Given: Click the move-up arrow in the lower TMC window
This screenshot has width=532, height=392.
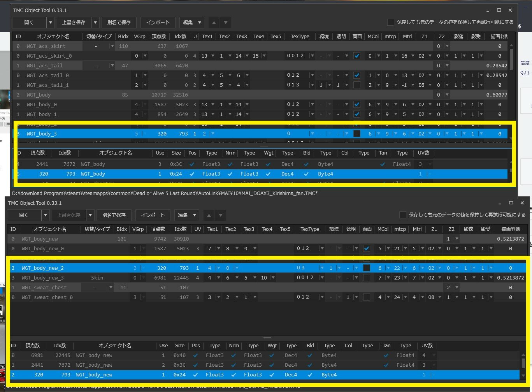Looking at the screenshot, I should 209,215.
